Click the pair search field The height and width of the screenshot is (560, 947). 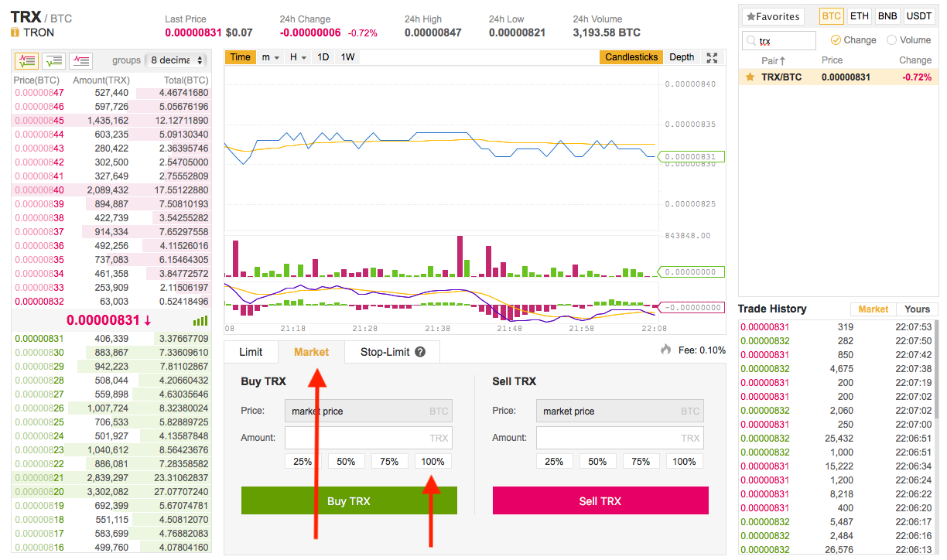778,41
